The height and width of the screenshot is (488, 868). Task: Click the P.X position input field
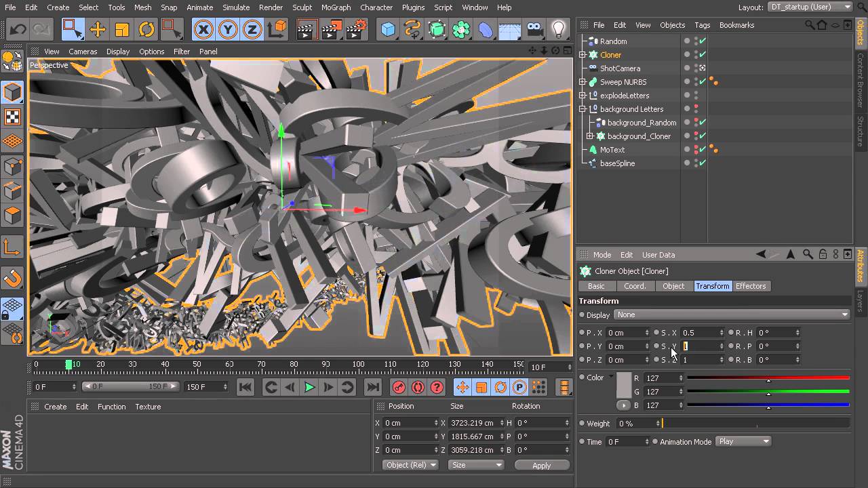(x=628, y=333)
